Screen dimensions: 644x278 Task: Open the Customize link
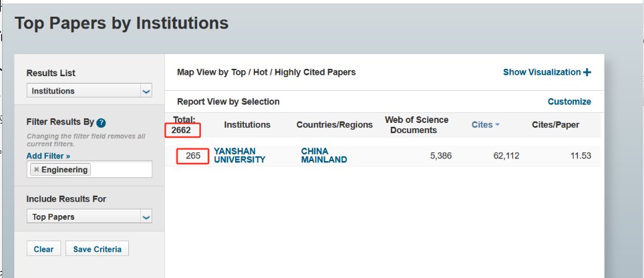[x=569, y=102]
